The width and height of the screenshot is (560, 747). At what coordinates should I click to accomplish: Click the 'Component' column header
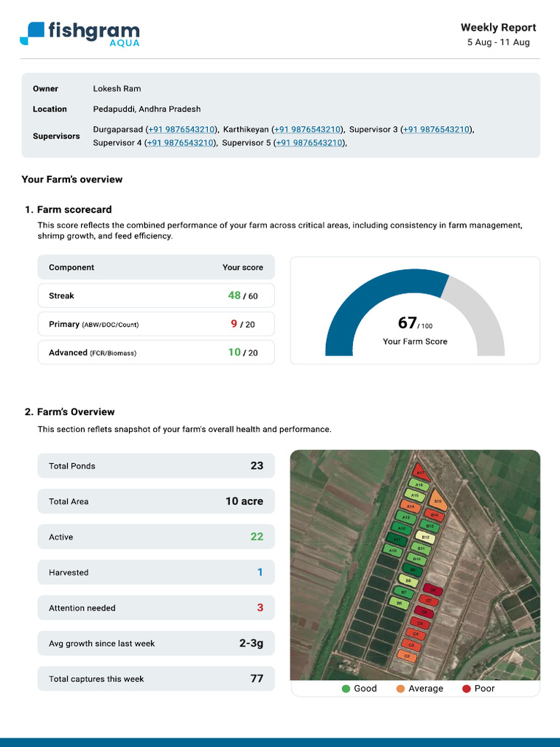pyautogui.click(x=71, y=267)
